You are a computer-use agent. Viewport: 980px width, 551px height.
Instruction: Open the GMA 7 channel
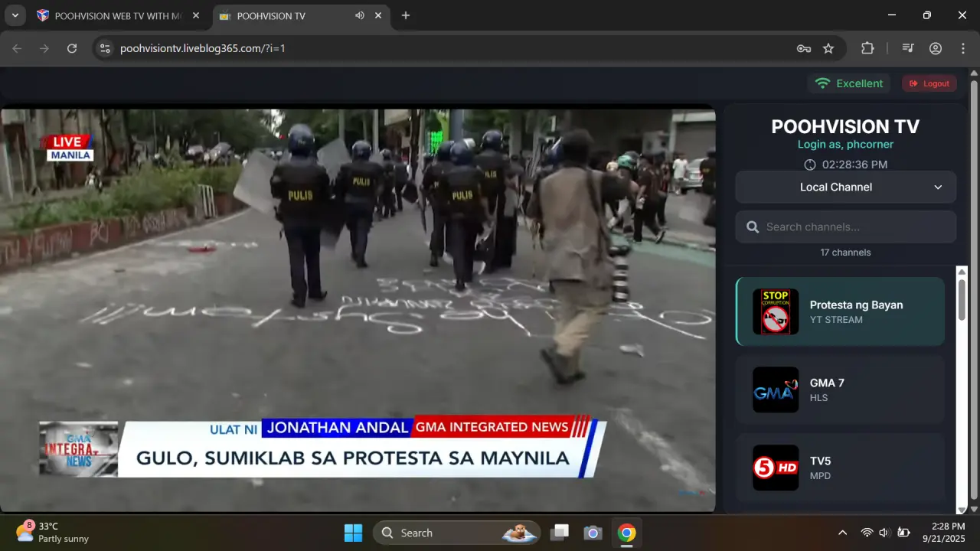[x=840, y=390]
